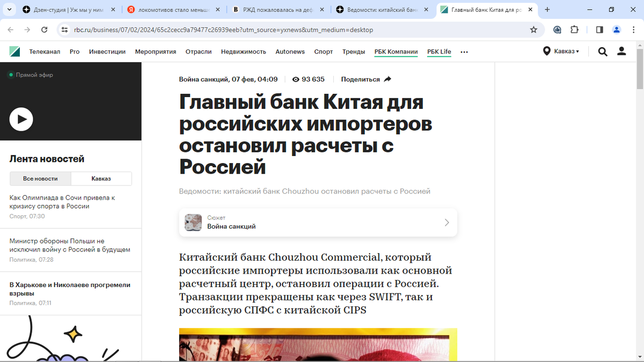Switch to the Ведомости: китайский банк tab
The height and width of the screenshot is (362, 644).
(x=382, y=10)
